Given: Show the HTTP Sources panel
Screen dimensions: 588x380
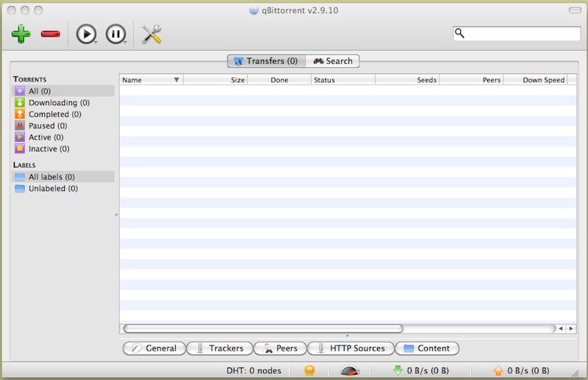Looking at the screenshot, I should tap(350, 348).
